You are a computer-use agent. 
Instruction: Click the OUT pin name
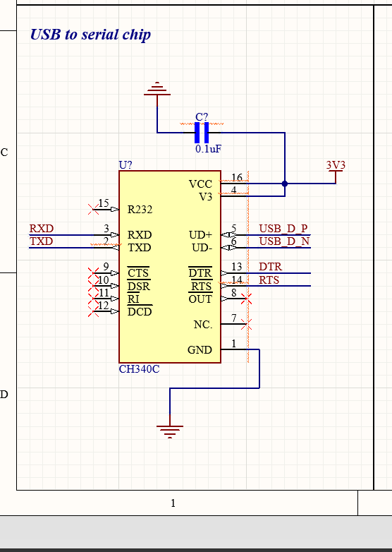tap(200, 299)
